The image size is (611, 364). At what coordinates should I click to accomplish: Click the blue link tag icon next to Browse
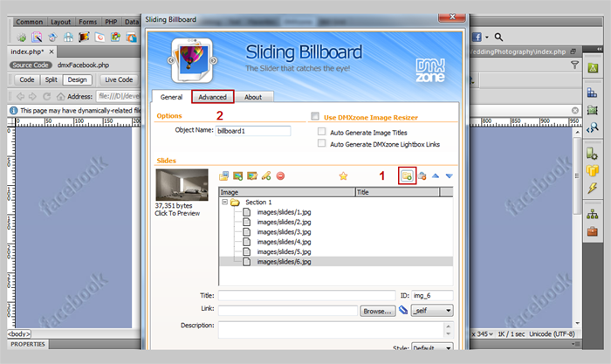[x=403, y=310]
